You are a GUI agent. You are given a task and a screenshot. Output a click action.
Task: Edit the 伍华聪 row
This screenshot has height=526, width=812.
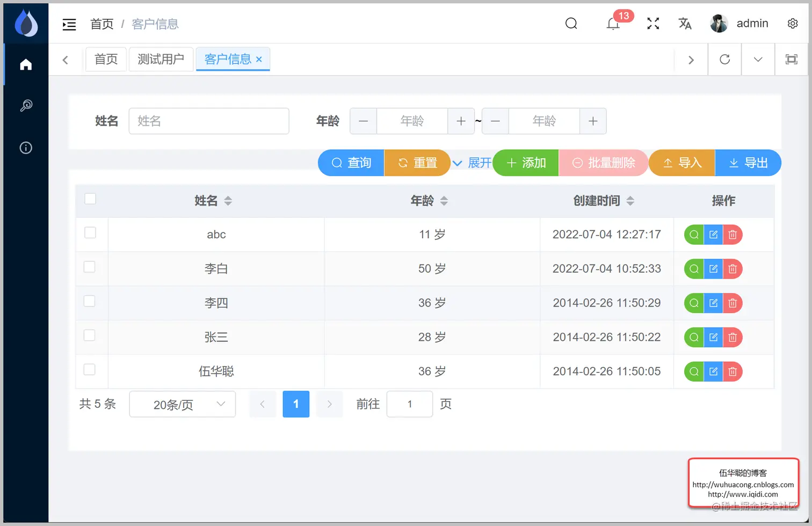713,371
